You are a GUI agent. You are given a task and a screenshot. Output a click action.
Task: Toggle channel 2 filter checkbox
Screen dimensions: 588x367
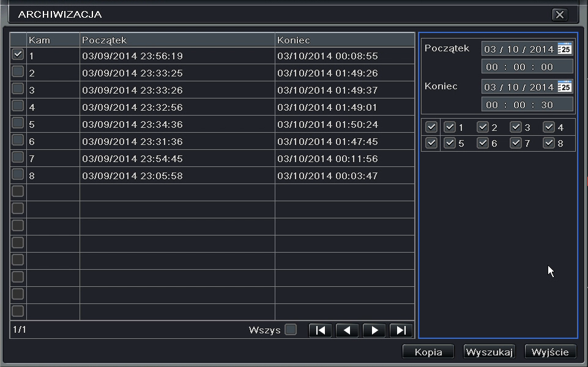coord(482,127)
